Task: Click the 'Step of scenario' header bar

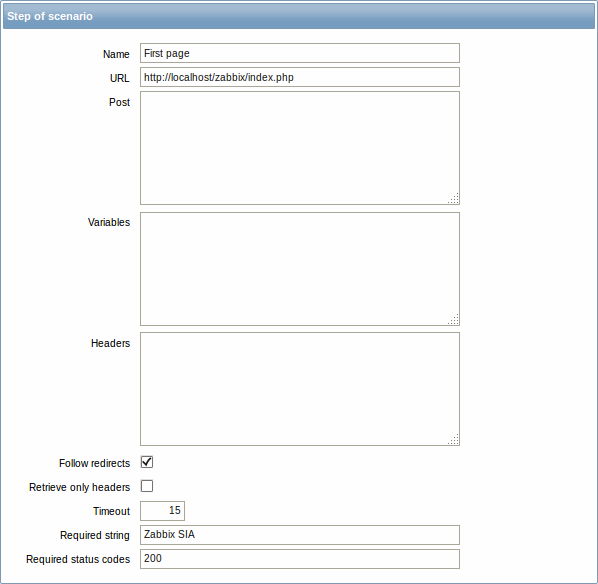Action: click(x=299, y=16)
